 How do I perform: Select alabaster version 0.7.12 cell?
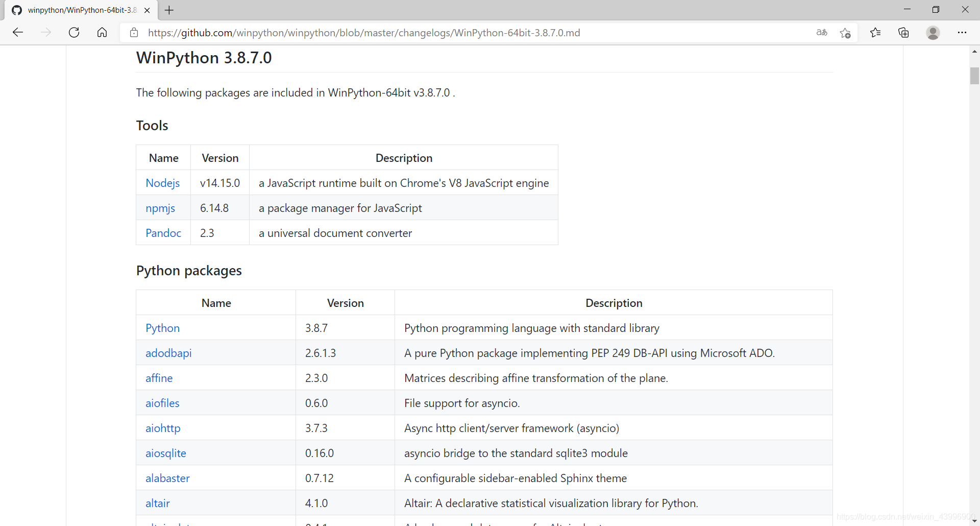[x=346, y=478]
